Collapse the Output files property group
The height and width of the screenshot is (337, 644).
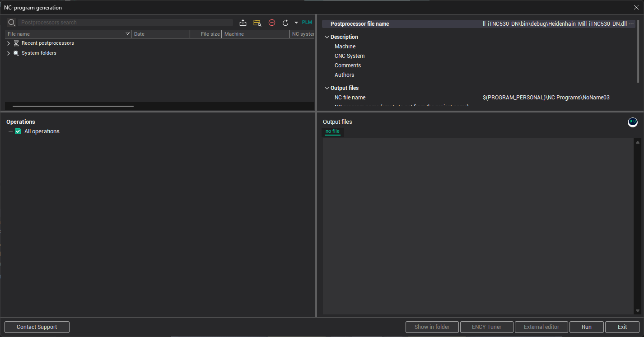click(x=327, y=88)
